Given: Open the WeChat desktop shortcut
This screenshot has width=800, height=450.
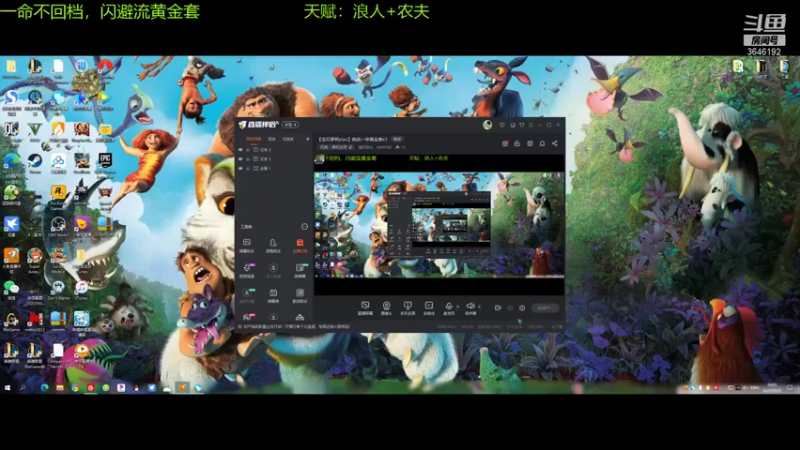Looking at the screenshot, I should point(11,289).
